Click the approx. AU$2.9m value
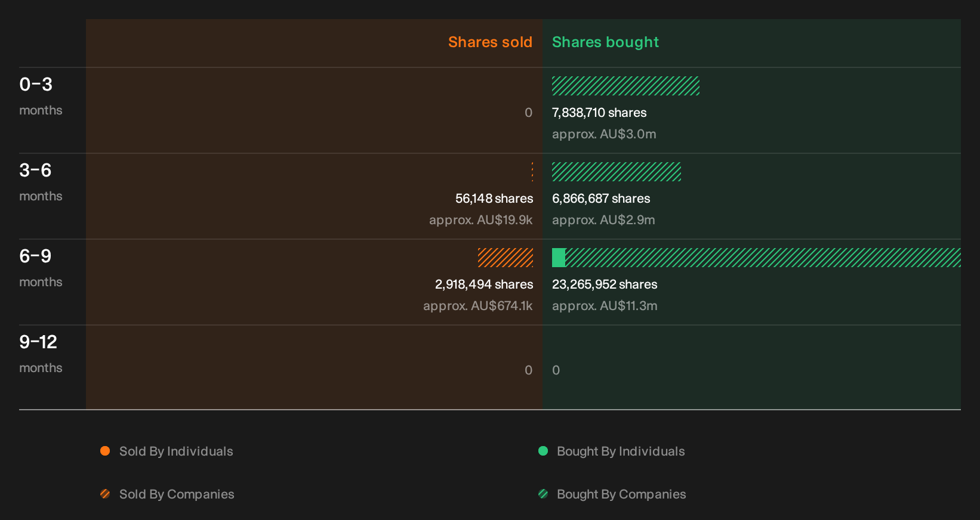Image resolution: width=980 pixels, height=520 pixels. [x=603, y=220]
